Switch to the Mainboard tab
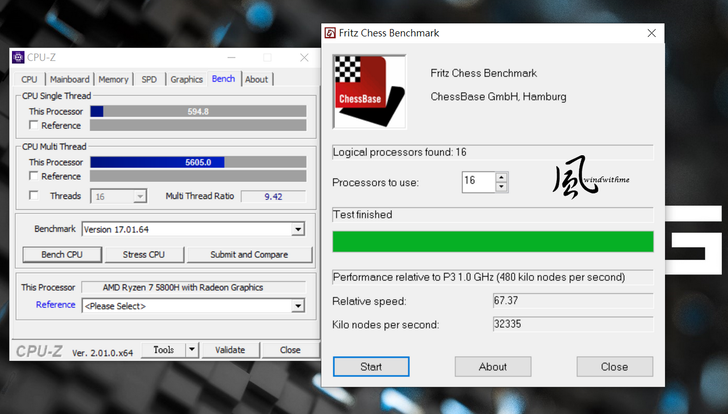This screenshot has height=414, width=728. coord(70,79)
